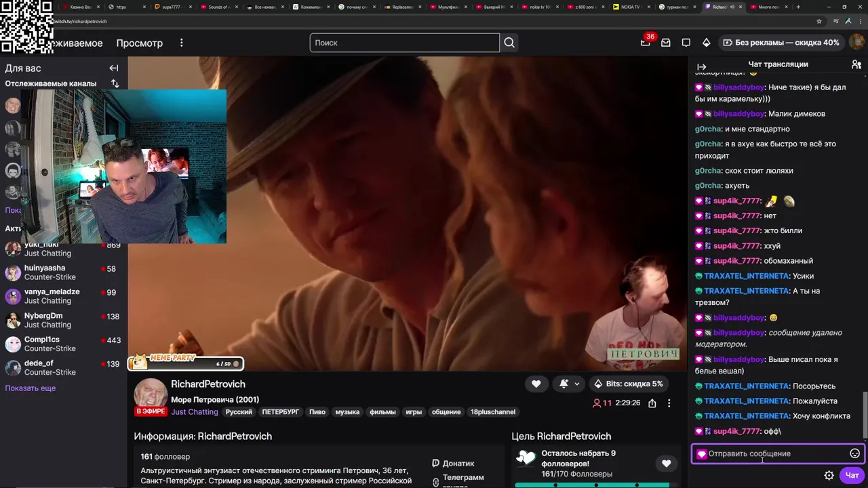The image size is (868, 488).
Task: Click the browser address bar URL
Action: pos(79,21)
